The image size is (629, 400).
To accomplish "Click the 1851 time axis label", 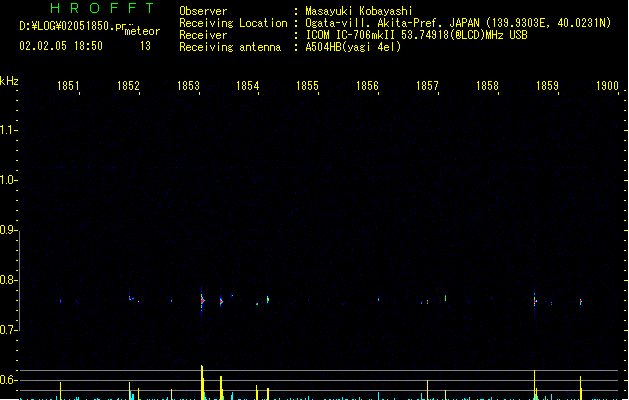I will (68, 85).
